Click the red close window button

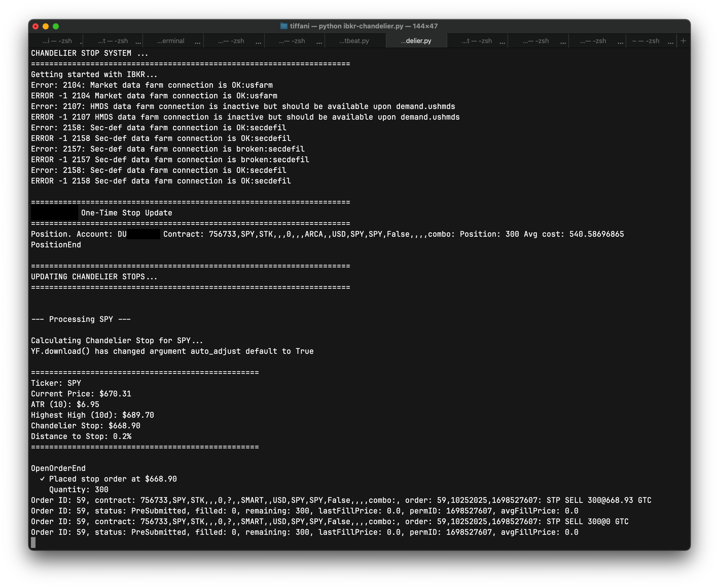tap(35, 26)
